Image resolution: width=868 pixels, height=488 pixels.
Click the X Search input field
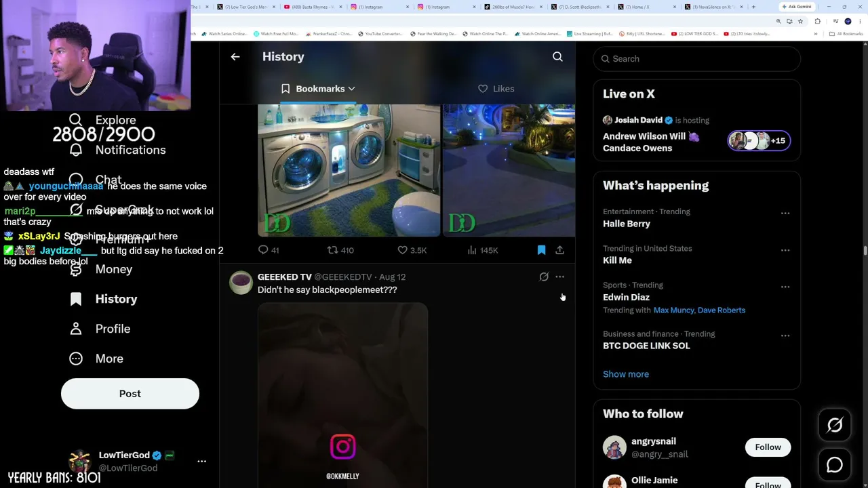[697, 59]
